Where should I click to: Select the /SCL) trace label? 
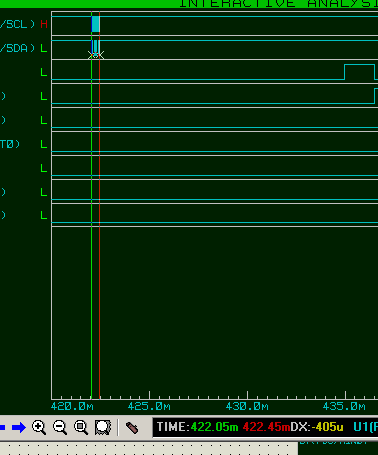click(x=17, y=24)
